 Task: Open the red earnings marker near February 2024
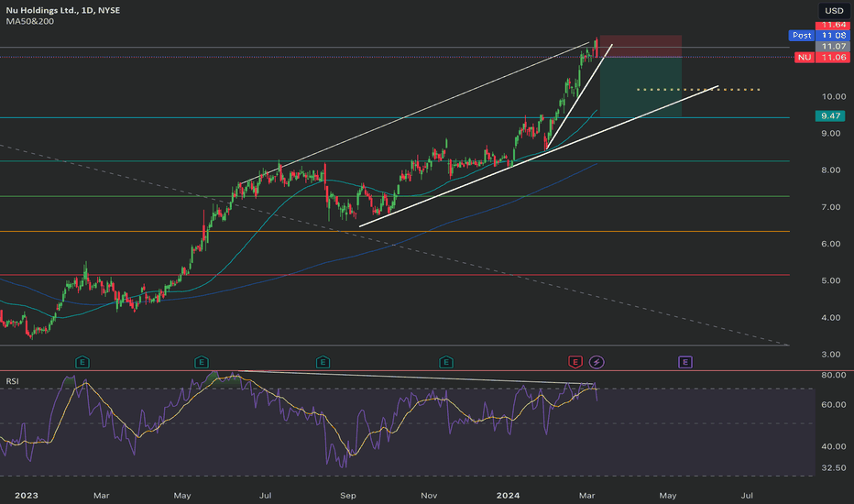(x=575, y=362)
